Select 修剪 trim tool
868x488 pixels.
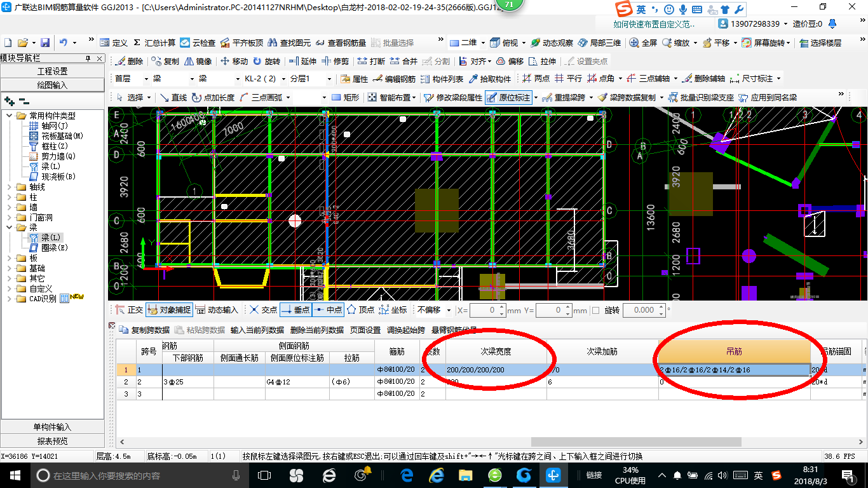pos(335,61)
